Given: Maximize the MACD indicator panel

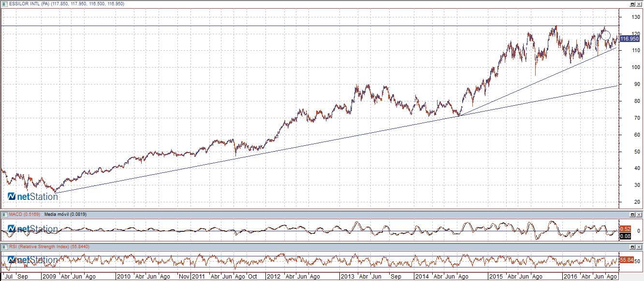Looking at the screenshot, I should click(x=632, y=214).
